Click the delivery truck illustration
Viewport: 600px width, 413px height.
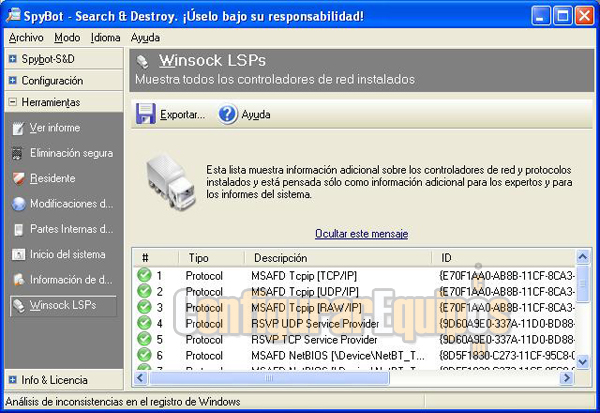coord(170,181)
